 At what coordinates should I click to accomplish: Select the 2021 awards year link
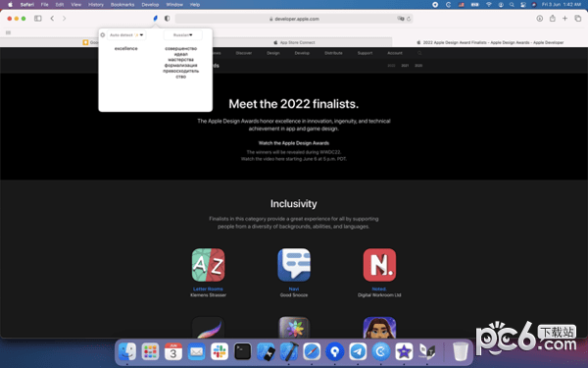tap(405, 66)
